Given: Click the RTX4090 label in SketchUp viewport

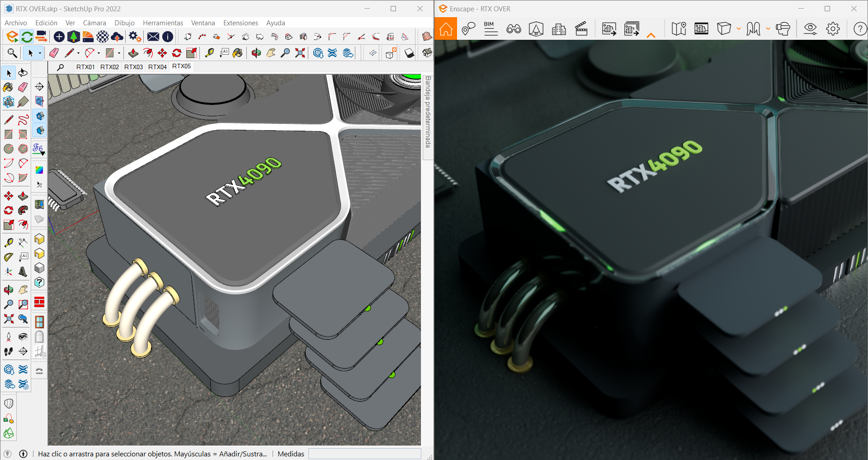Looking at the screenshot, I should click(244, 181).
